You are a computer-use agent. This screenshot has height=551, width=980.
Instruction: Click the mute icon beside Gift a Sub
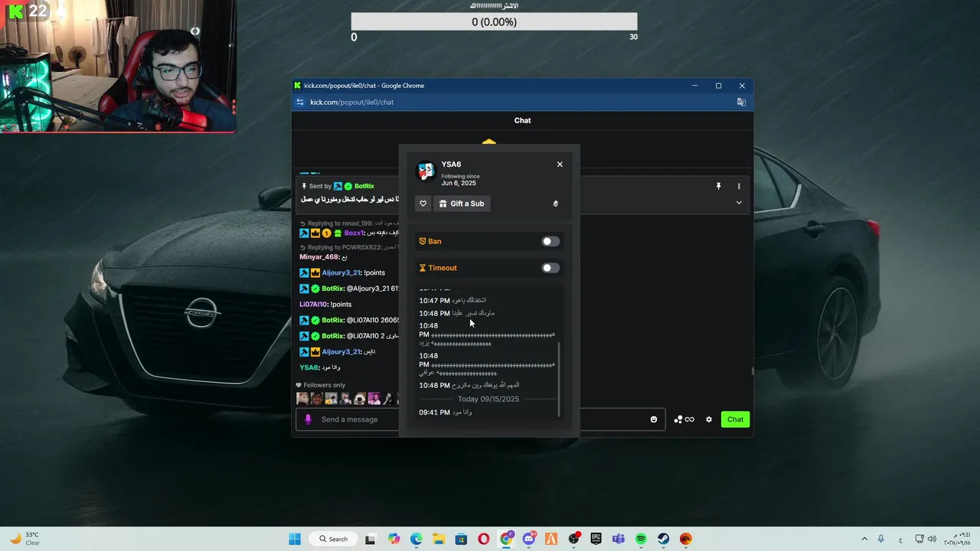tap(556, 204)
